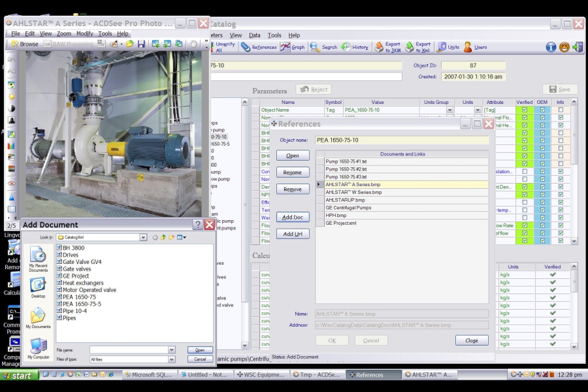Screen dimensions: 588x392
Task: Toggle Verified checkbox in the olation... row
Action: tap(525, 171)
